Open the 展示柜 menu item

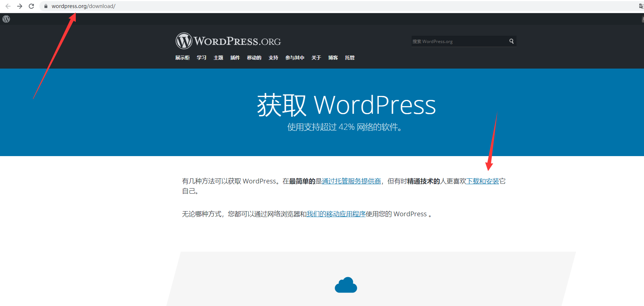pyautogui.click(x=182, y=58)
